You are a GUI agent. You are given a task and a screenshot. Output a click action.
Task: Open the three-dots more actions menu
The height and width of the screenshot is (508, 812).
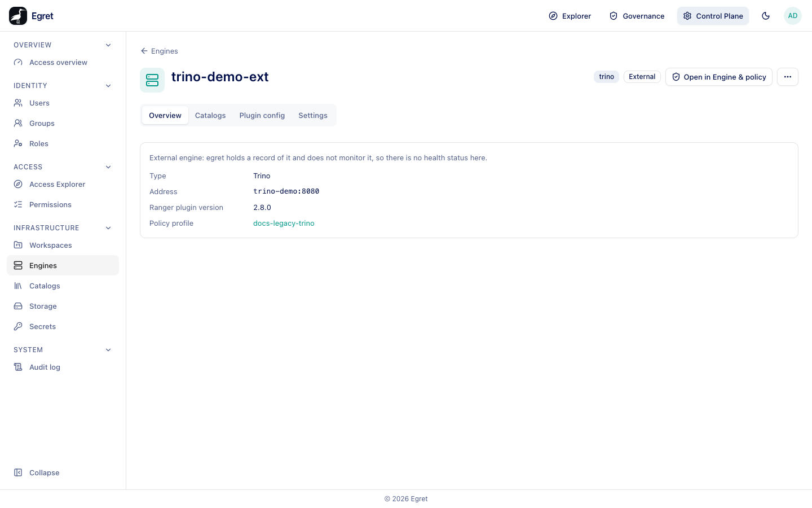(x=788, y=77)
